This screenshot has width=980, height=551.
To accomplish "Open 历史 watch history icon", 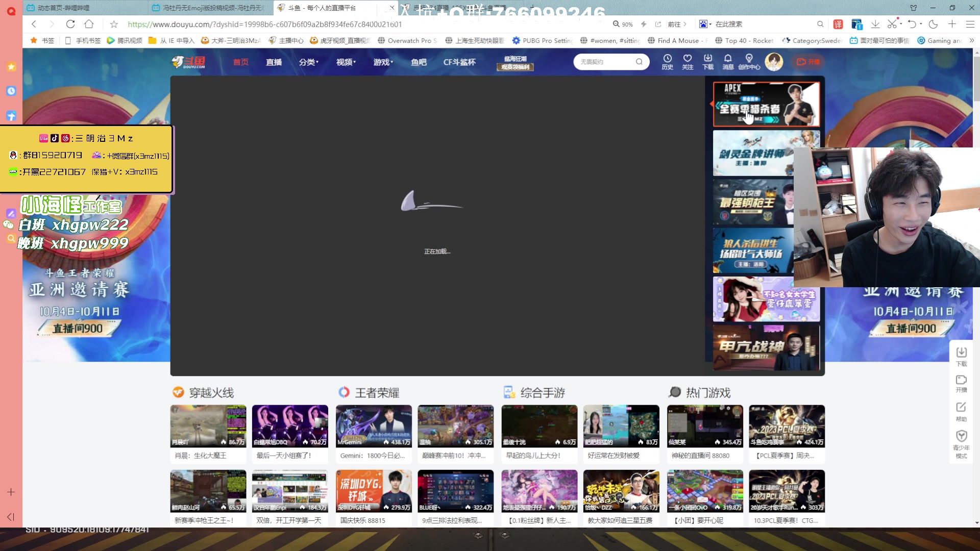I will 668,62.
